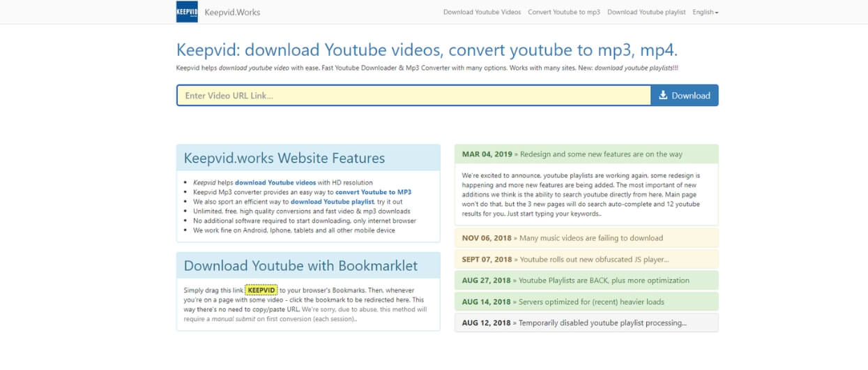Click the main 'Keepvid: download Youtube videos' headline
Viewport: 868px width, 370px height.
coord(427,50)
